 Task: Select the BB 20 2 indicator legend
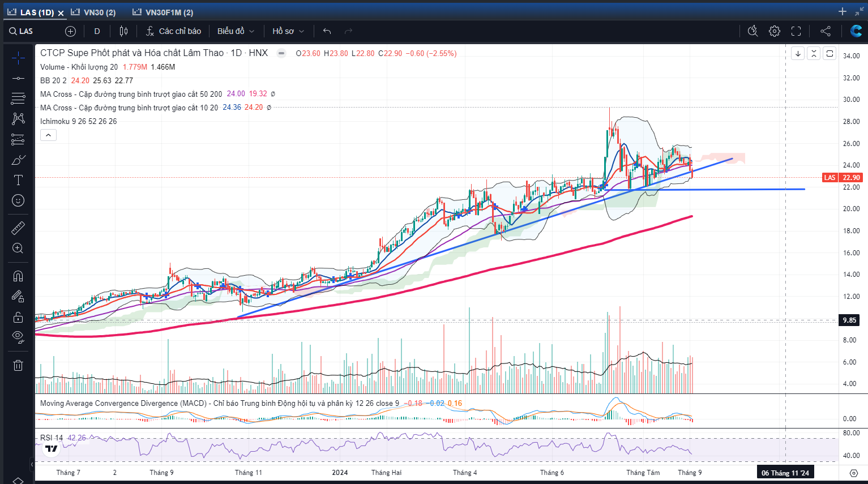tap(53, 80)
